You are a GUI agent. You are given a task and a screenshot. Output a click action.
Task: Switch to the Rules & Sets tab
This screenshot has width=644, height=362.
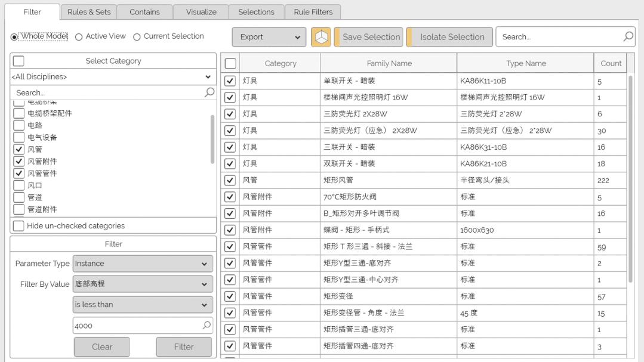[89, 12]
